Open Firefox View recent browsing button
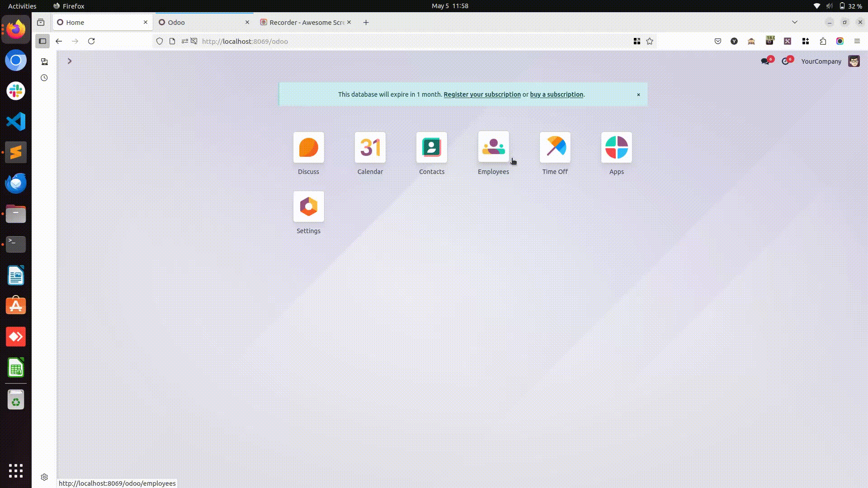Image resolution: width=868 pixels, height=488 pixels. 41,22
